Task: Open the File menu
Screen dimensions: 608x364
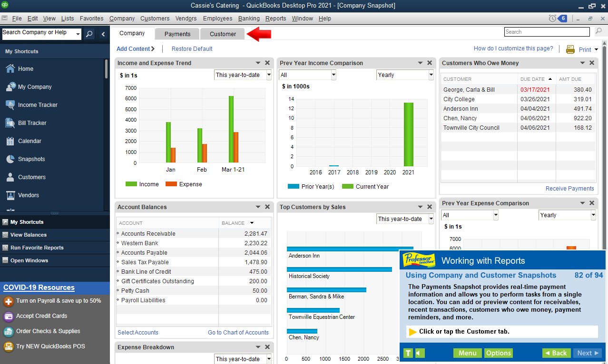Action: pyautogui.click(x=17, y=19)
